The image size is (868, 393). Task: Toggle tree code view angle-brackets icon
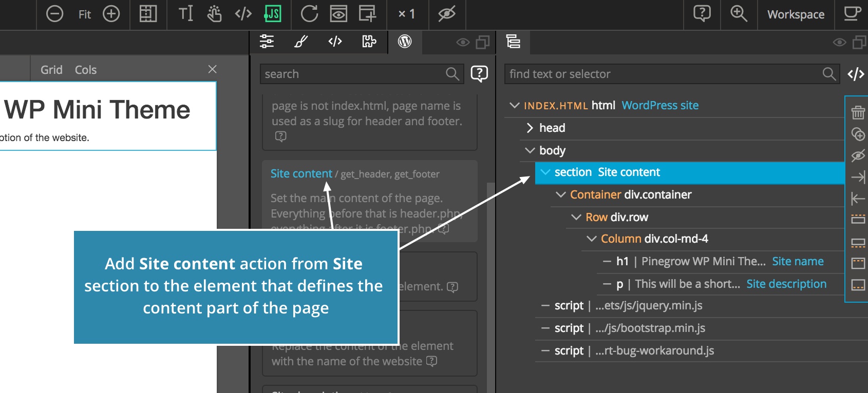point(856,74)
